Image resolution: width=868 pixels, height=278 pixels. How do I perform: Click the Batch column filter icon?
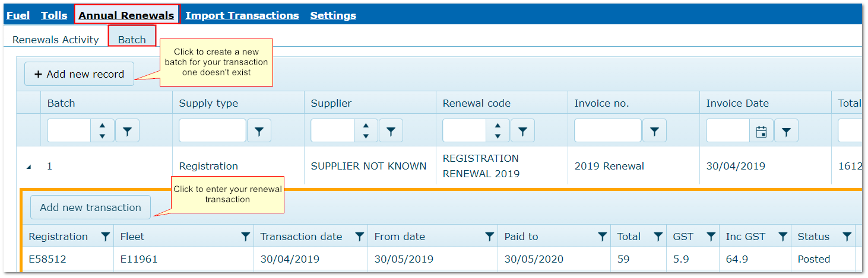[127, 130]
